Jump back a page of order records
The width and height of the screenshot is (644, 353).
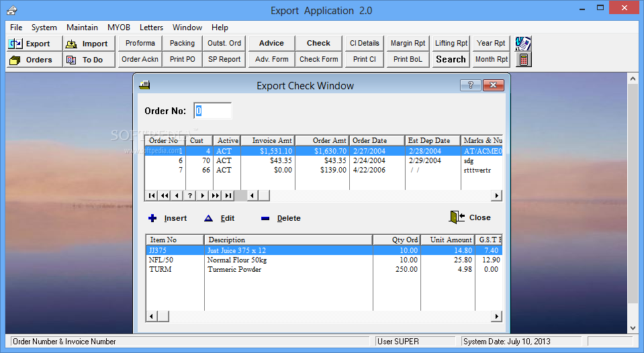165,196
